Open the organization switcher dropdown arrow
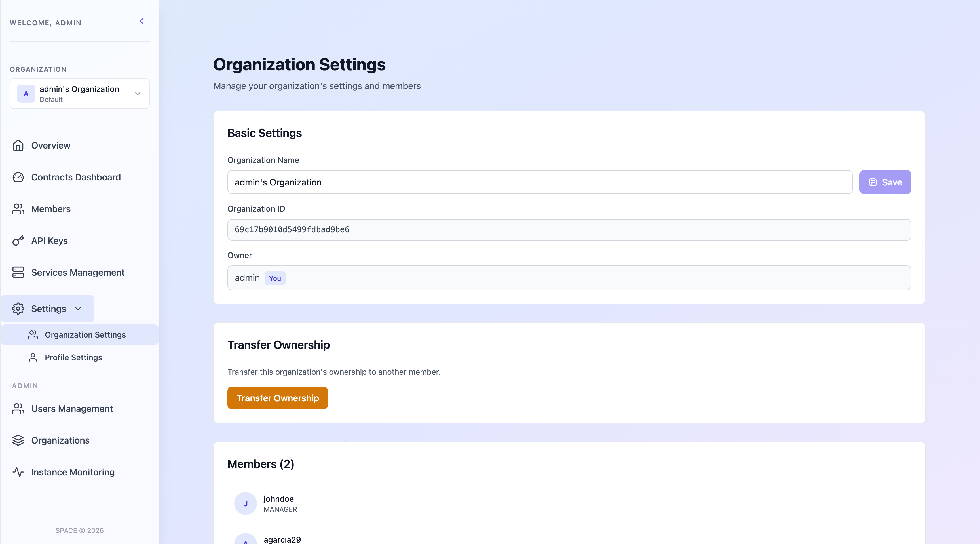This screenshot has width=980, height=544. click(x=138, y=94)
